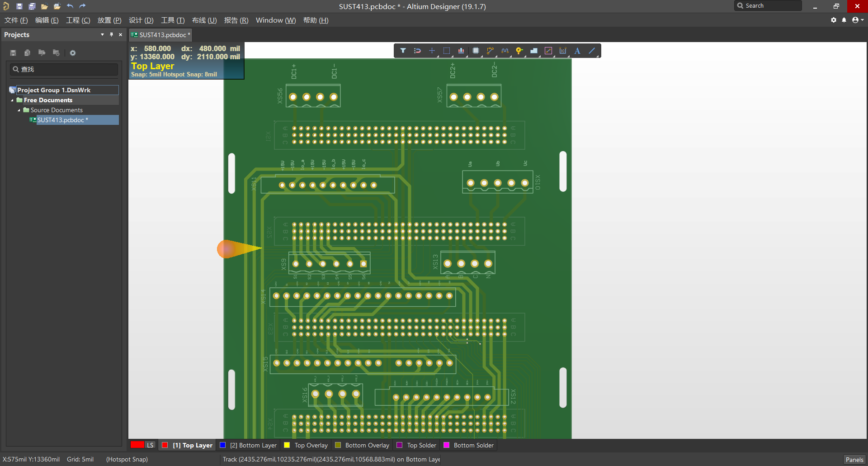Switch to the Bottom Overlay layer tab

point(362,445)
